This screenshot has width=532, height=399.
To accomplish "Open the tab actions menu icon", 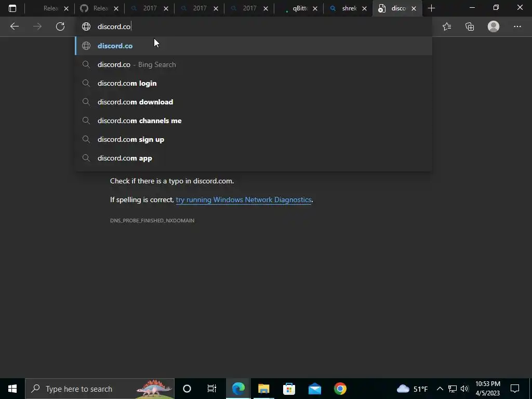I will coord(12,8).
